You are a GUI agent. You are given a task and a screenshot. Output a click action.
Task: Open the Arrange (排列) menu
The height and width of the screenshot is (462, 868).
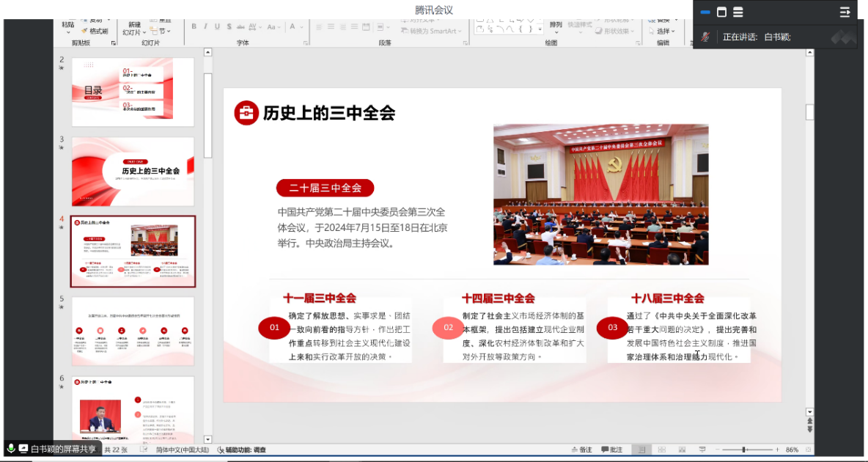click(x=556, y=28)
